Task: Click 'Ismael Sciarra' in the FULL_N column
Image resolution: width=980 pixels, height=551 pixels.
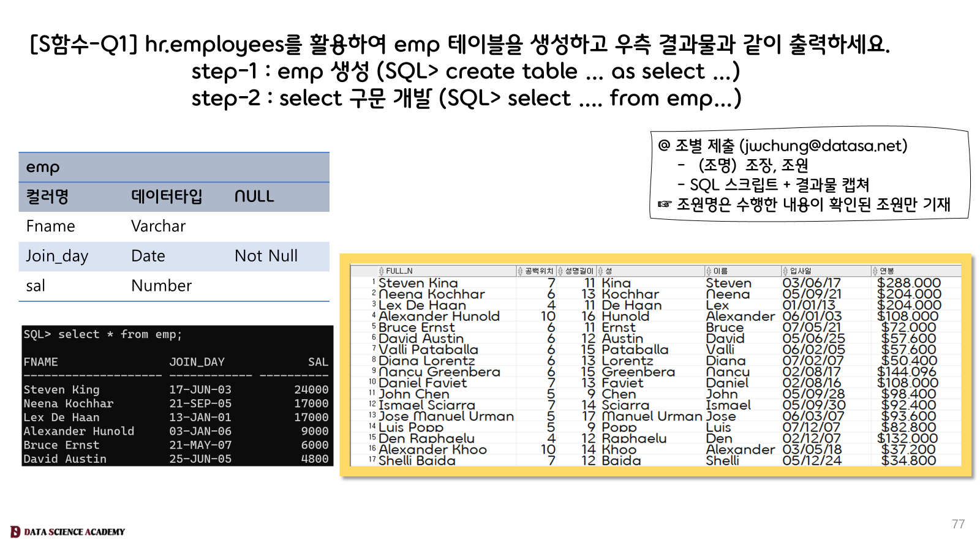Action: 427,405
